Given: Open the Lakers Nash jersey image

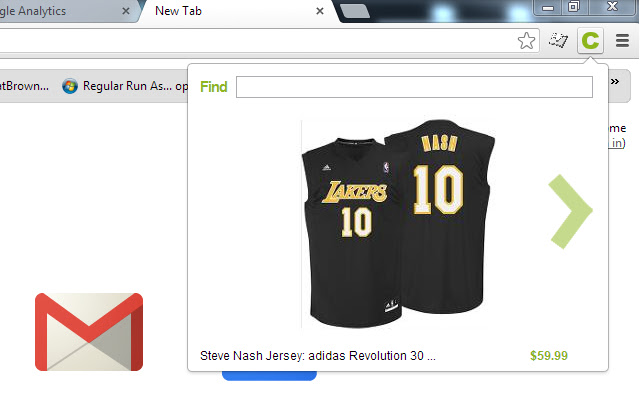Looking at the screenshot, I should [x=398, y=224].
